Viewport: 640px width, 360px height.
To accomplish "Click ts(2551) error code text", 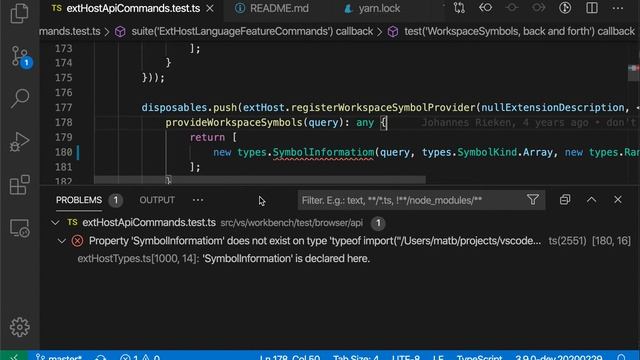I will coord(567,241).
